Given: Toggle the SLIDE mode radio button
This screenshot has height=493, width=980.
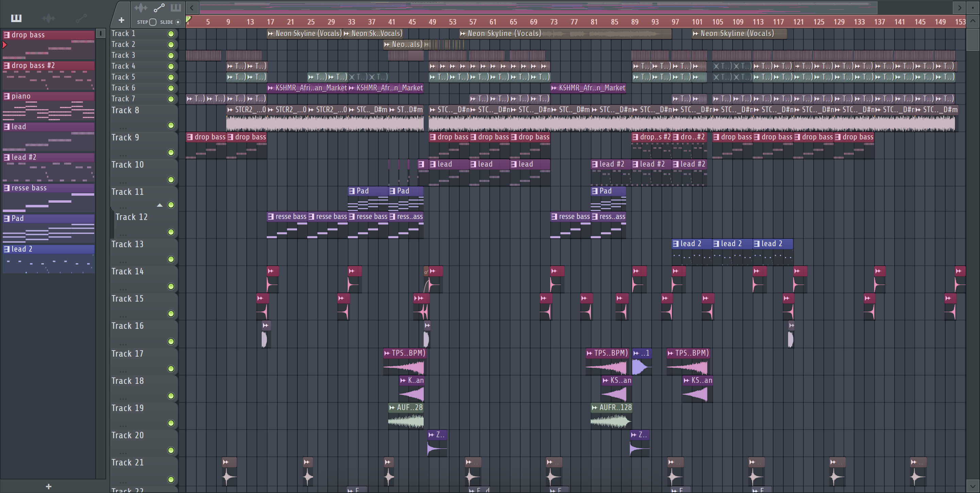Looking at the screenshot, I should [x=178, y=22].
